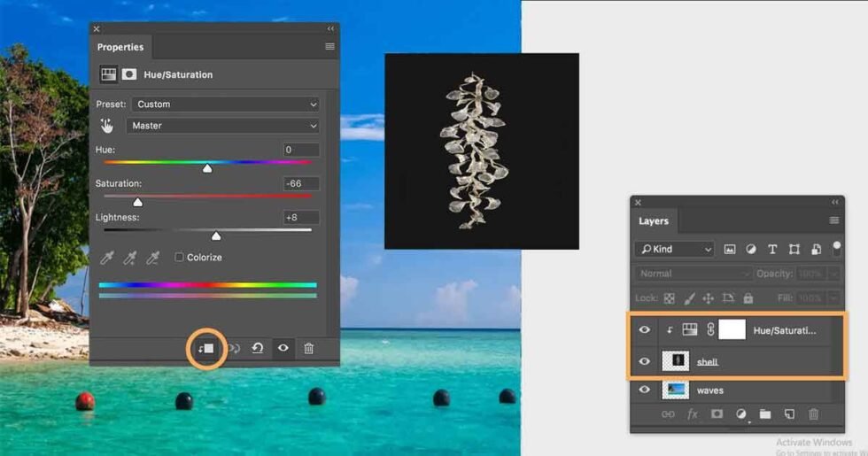The image size is (868, 456).
Task: Filter layers by adjustment layers icon
Action: [x=751, y=250]
